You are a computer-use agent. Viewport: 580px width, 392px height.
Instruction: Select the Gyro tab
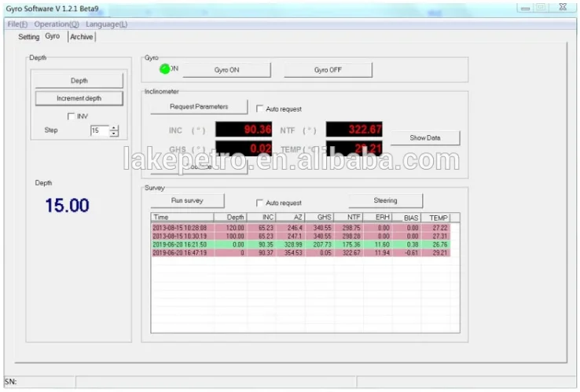pos(52,36)
